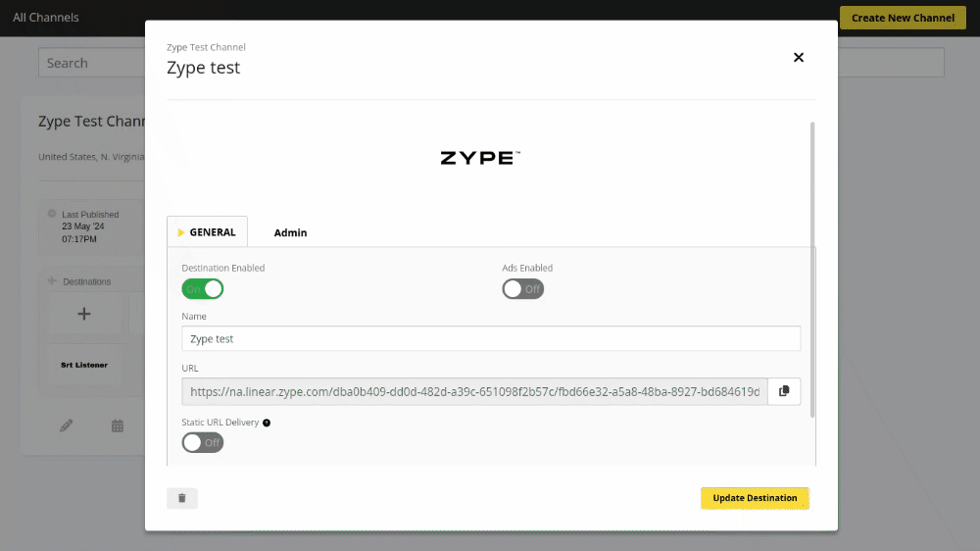Copy the destination URL to clipboard
This screenshot has height=551, width=980.
click(x=784, y=391)
